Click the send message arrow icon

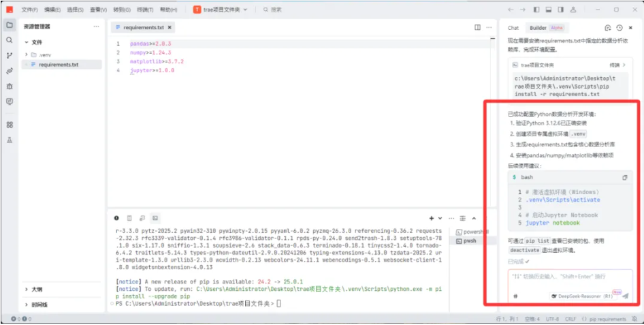coord(625,296)
